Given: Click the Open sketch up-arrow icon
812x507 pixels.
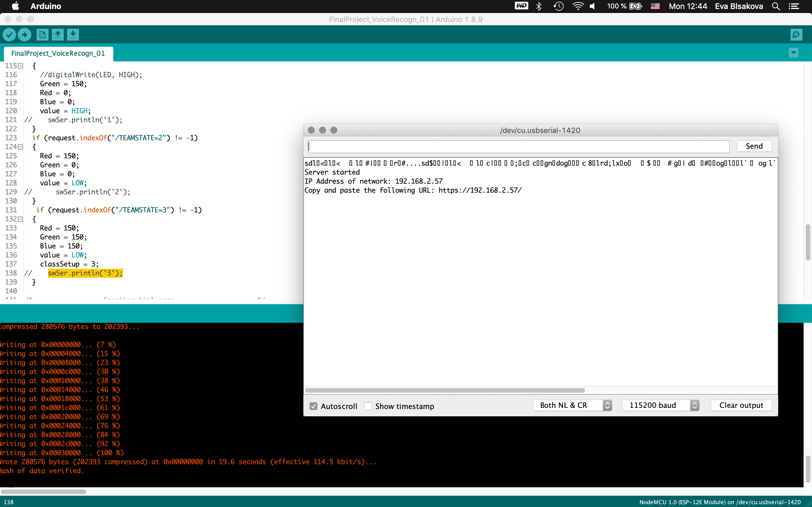Looking at the screenshot, I should pos(58,35).
